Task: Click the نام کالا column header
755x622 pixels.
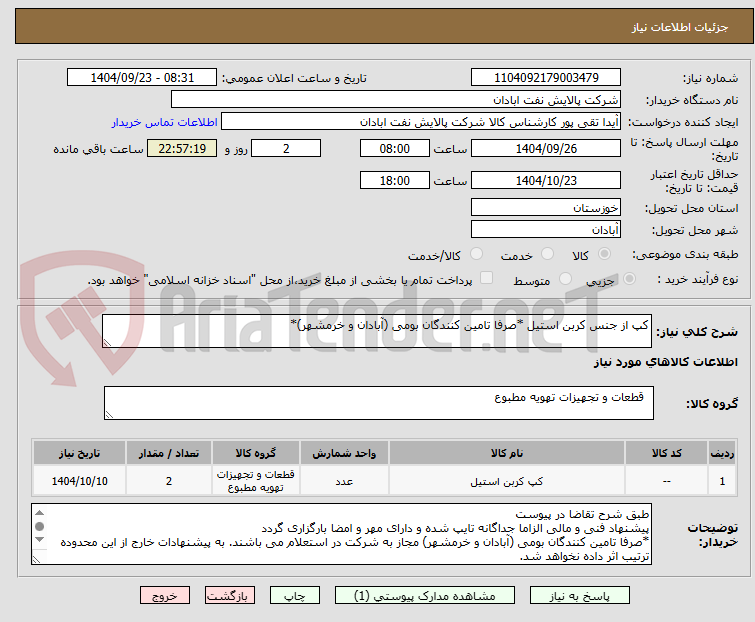Action: click(x=507, y=453)
